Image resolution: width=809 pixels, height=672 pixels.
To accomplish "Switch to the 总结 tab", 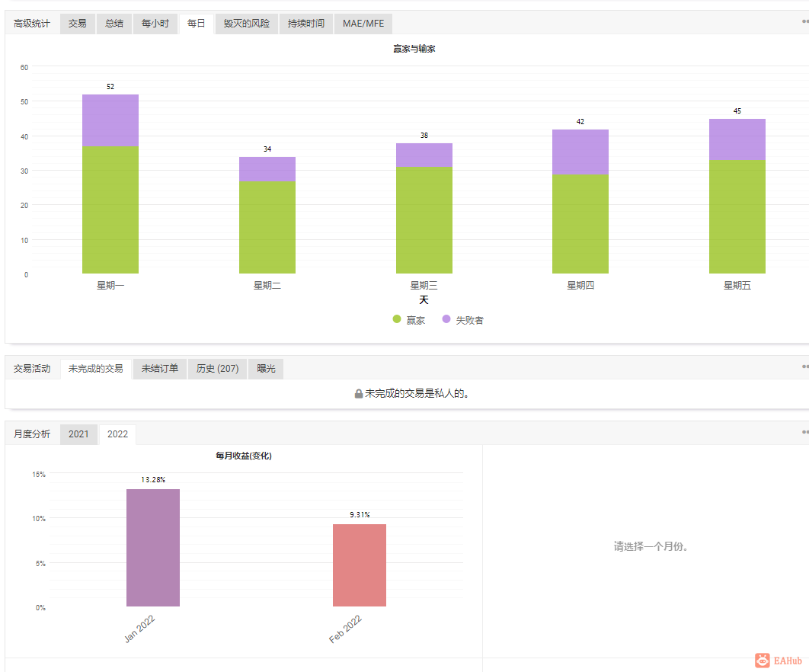I will click(114, 24).
